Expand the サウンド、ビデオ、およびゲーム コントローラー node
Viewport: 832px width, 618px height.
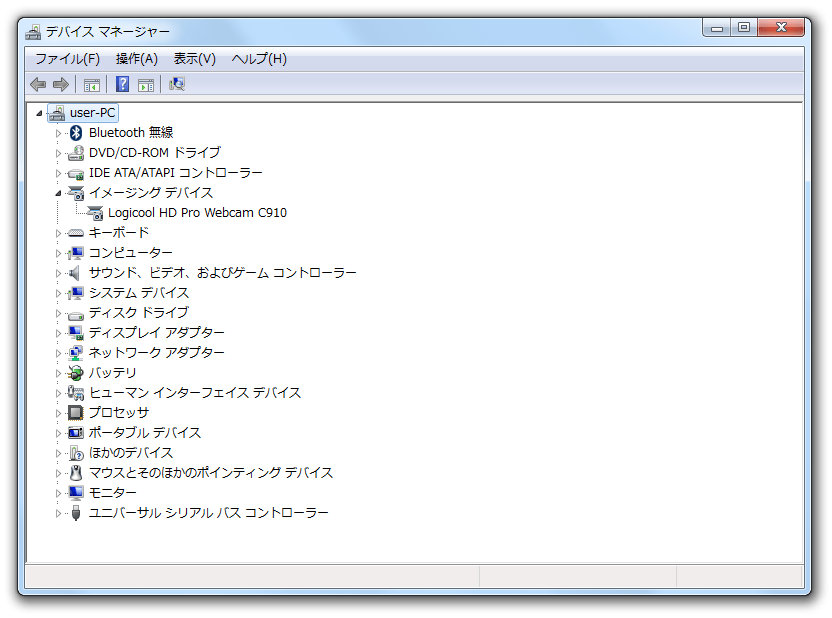[x=58, y=274]
